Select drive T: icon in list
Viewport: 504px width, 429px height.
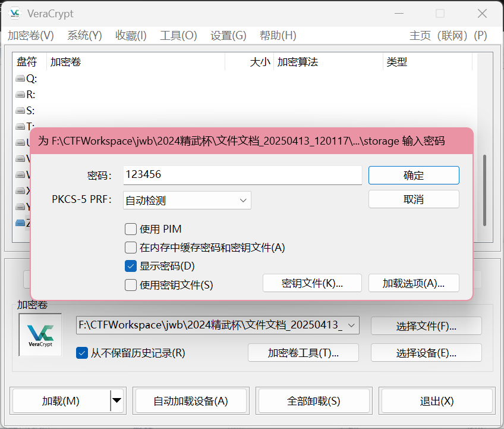(x=20, y=126)
